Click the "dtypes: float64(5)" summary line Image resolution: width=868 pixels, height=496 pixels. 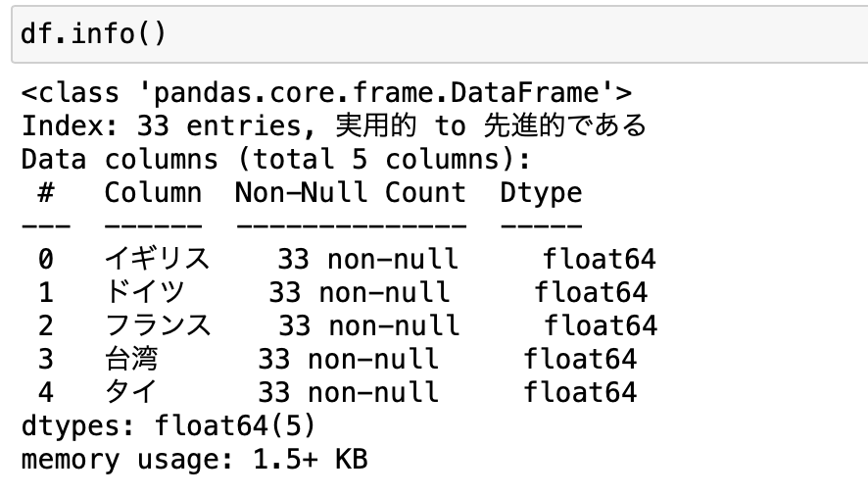pos(167,426)
